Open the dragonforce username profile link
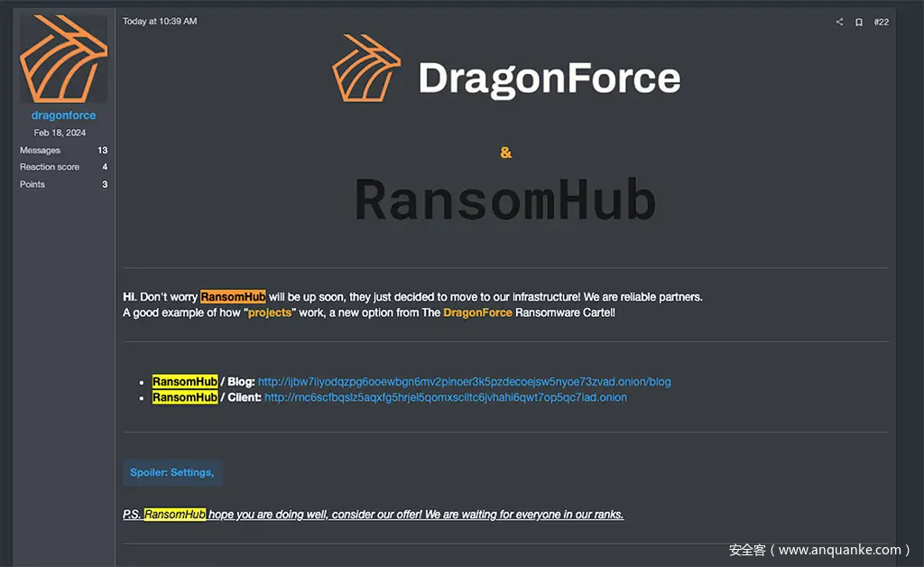Image resolution: width=924 pixels, height=567 pixels. tap(63, 116)
